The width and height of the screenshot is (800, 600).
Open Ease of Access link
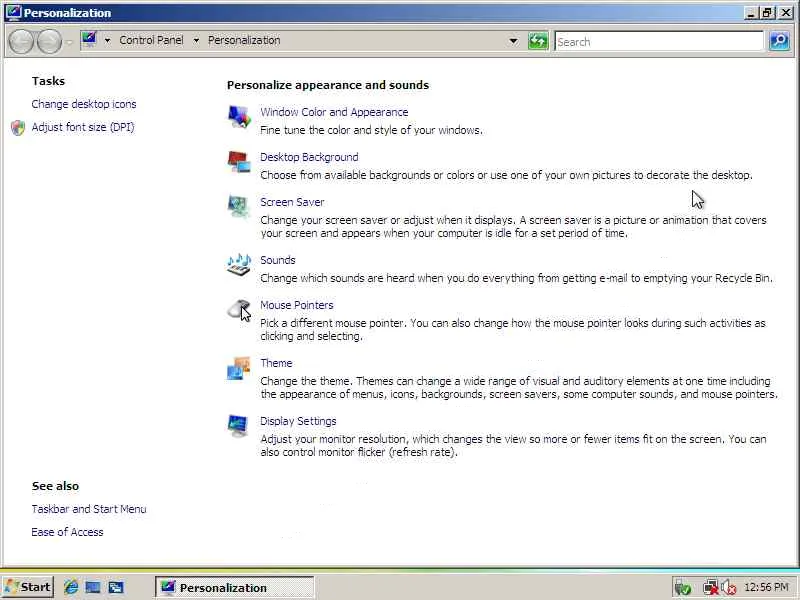(x=67, y=532)
